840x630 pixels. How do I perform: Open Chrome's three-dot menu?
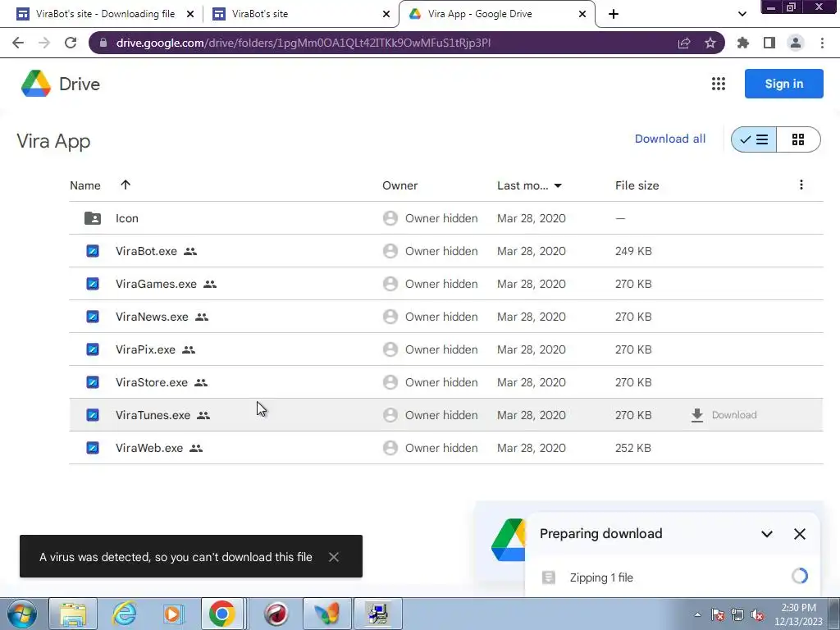coord(822,43)
